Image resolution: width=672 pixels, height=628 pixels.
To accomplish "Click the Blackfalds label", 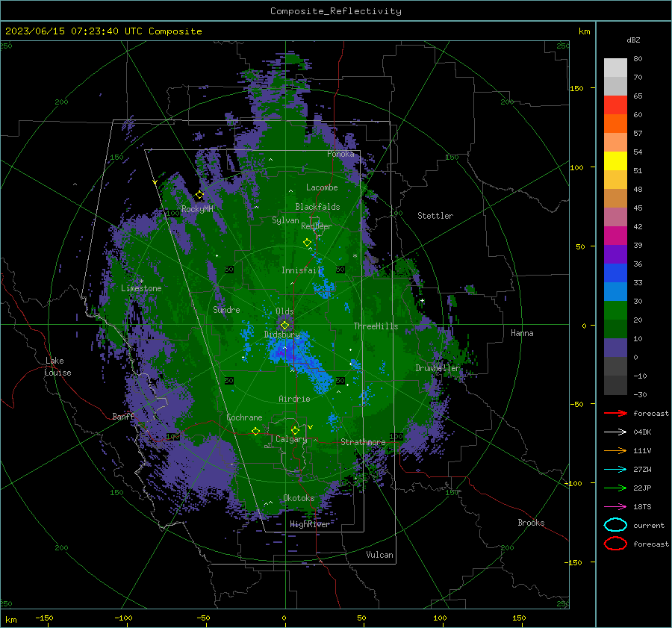I will [317, 207].
